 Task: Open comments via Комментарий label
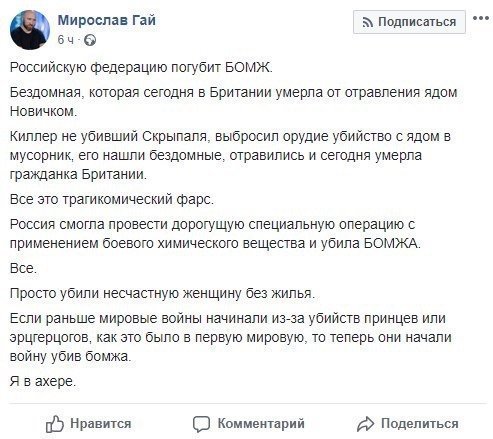click(261, 424)
